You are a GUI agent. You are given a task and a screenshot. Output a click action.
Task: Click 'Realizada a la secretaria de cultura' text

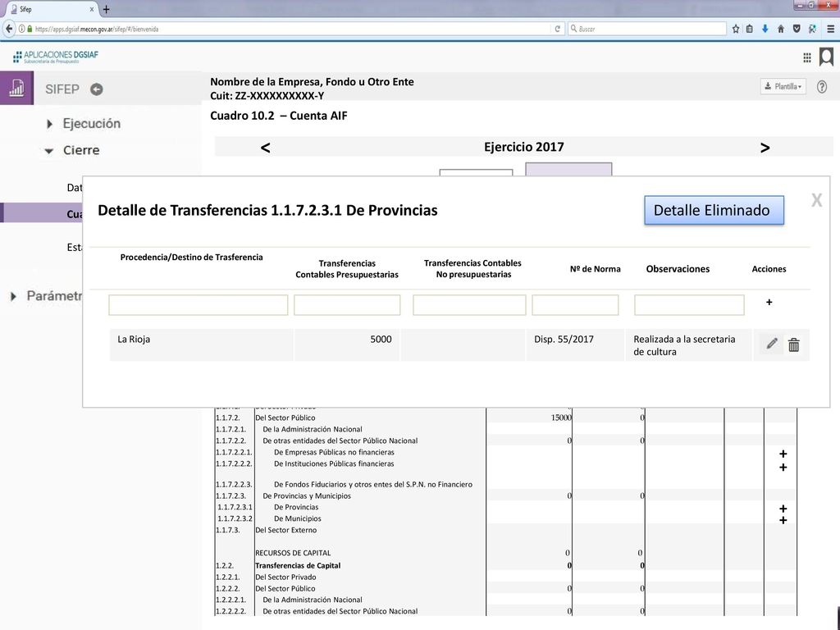pyautogui.click(x=684, y=345)
